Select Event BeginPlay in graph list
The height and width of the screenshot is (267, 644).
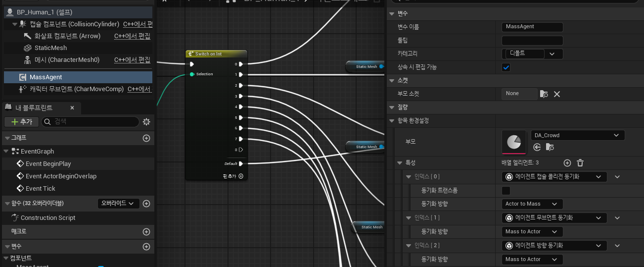(x=48, y=163)
